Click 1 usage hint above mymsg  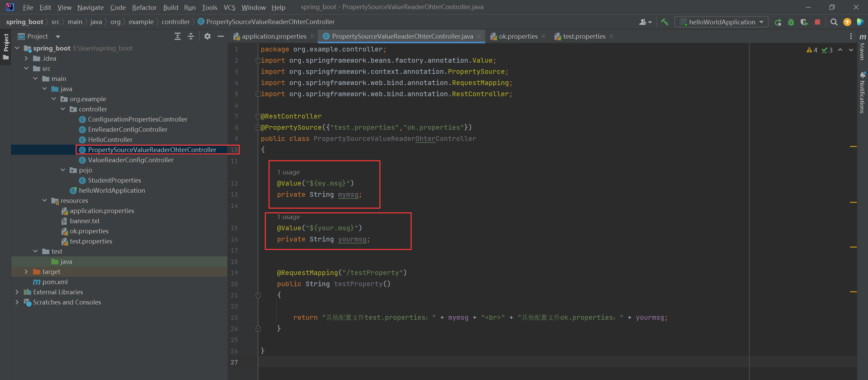[x=288, y=172]
